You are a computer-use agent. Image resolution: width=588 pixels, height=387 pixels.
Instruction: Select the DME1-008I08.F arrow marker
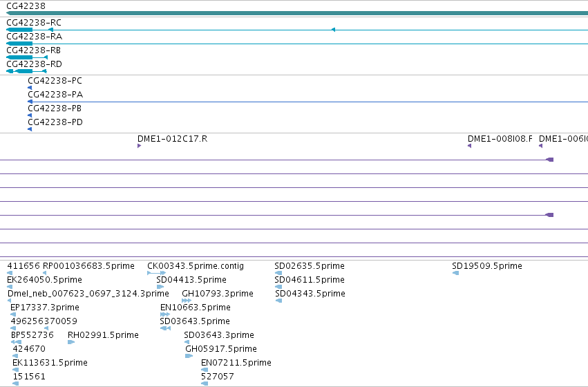(x=469, y=146)
